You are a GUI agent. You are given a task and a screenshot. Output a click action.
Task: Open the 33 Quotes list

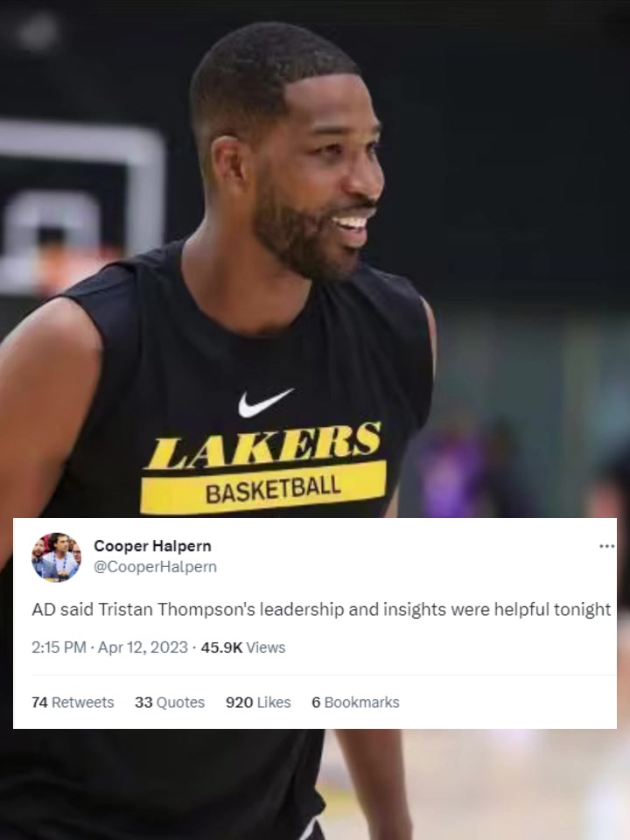(170, 703)
